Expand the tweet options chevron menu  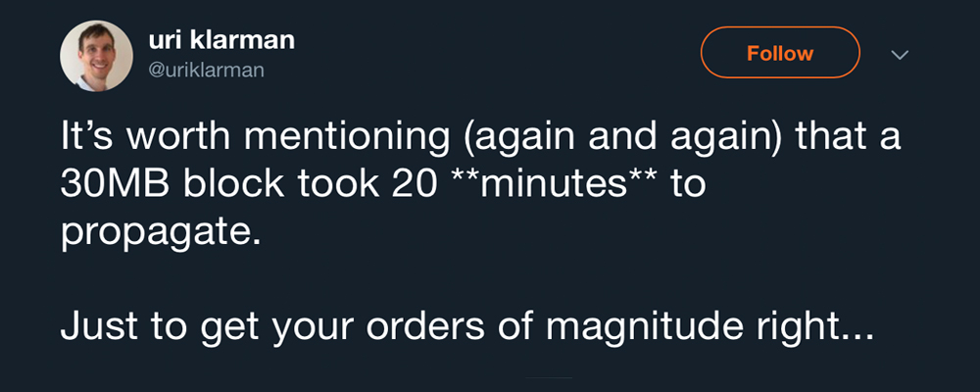point(900,55)
